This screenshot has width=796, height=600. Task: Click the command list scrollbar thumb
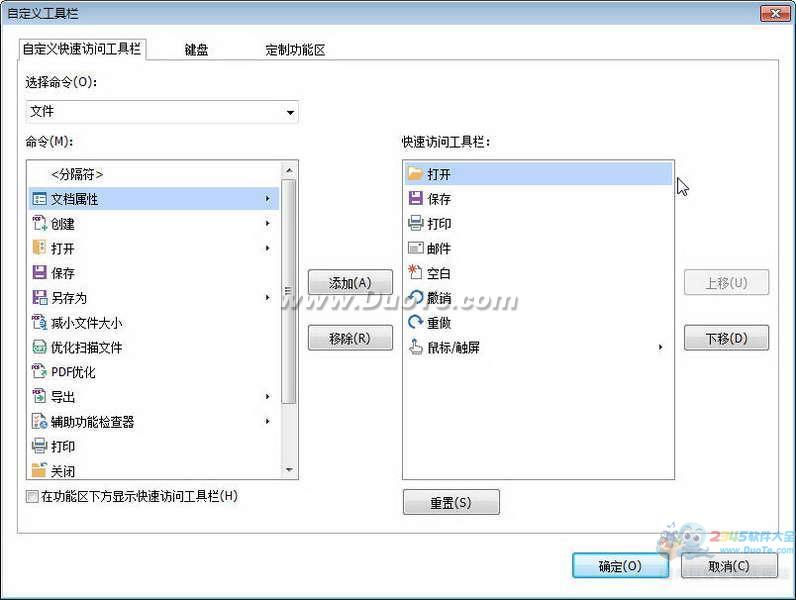point(289,291)
